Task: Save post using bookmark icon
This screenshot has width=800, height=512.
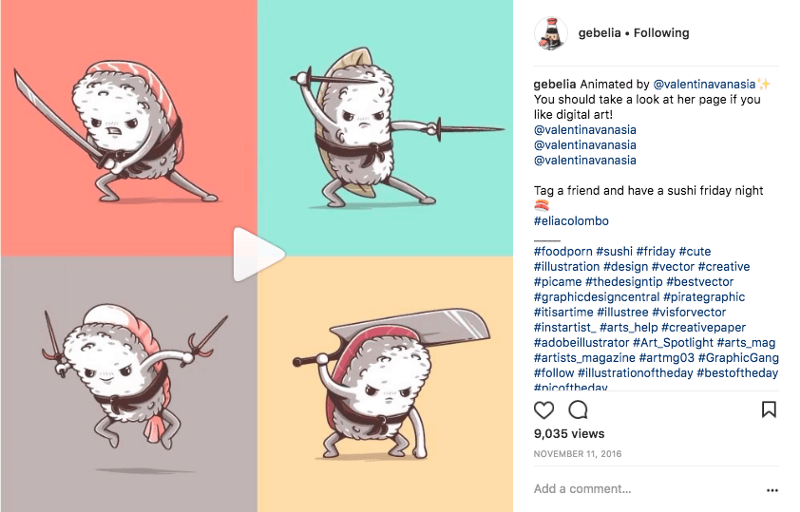Action: (769, 409)
